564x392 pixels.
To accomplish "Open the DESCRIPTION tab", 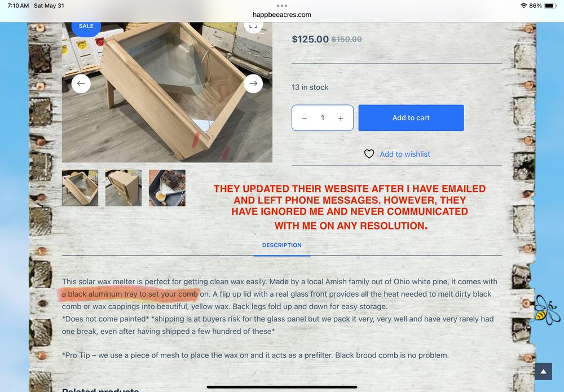I will (x=282, y=245).
